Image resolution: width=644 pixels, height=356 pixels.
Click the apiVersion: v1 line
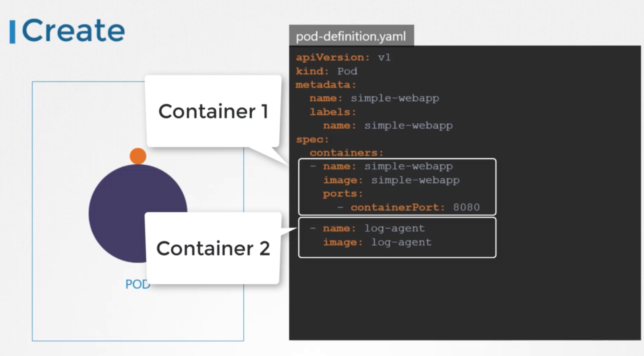pyautogui.click(x=343, y=57)
